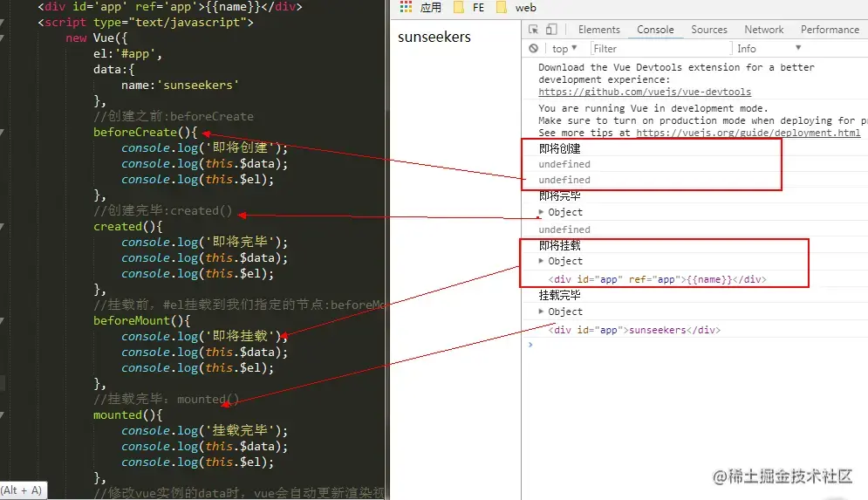
Task: Fold the mounted function in editor gutter
Action: pos(3,414)
